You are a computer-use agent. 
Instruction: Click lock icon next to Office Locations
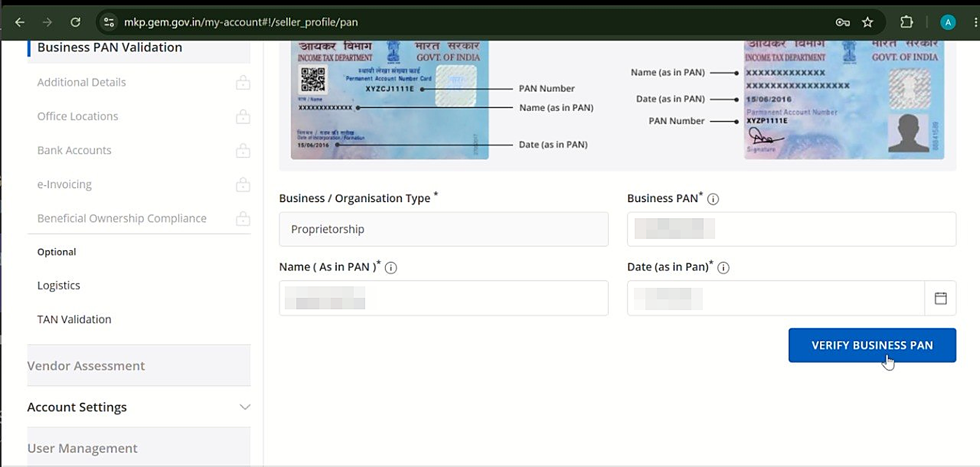click(243, 116)
